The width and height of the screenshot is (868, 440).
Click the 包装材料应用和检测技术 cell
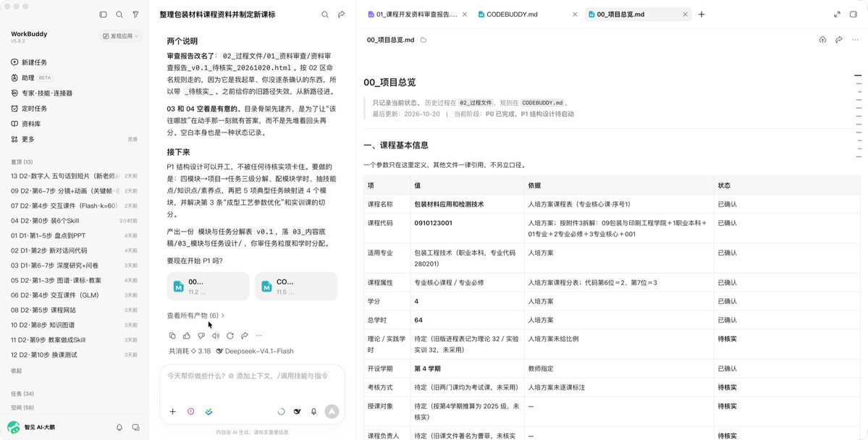coord(467,204)
